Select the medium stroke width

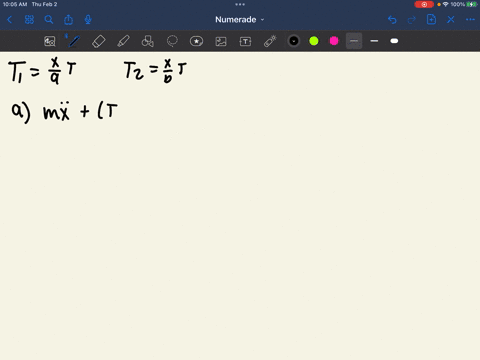[374, 41]
